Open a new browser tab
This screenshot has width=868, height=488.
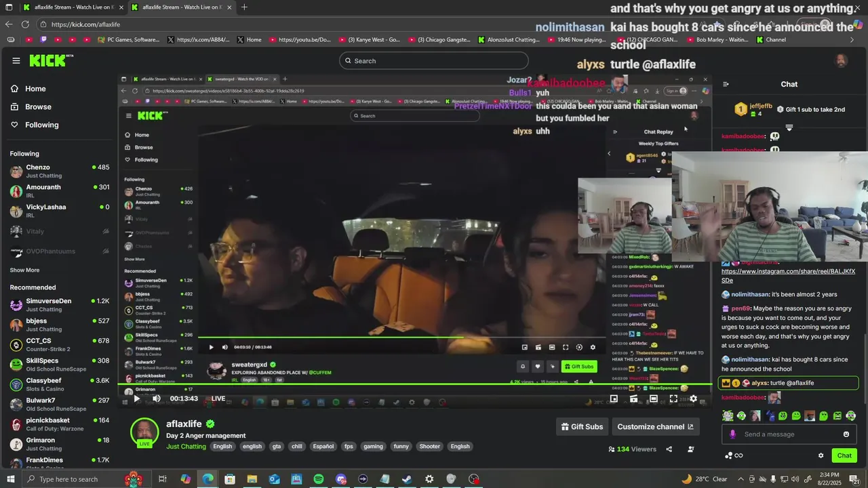coord(244,7)
